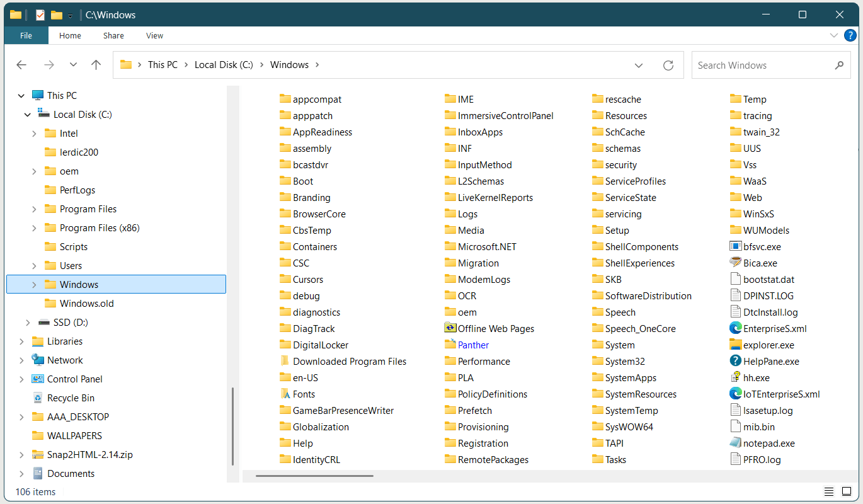Open the View ribbon tab

coord(154,36)
